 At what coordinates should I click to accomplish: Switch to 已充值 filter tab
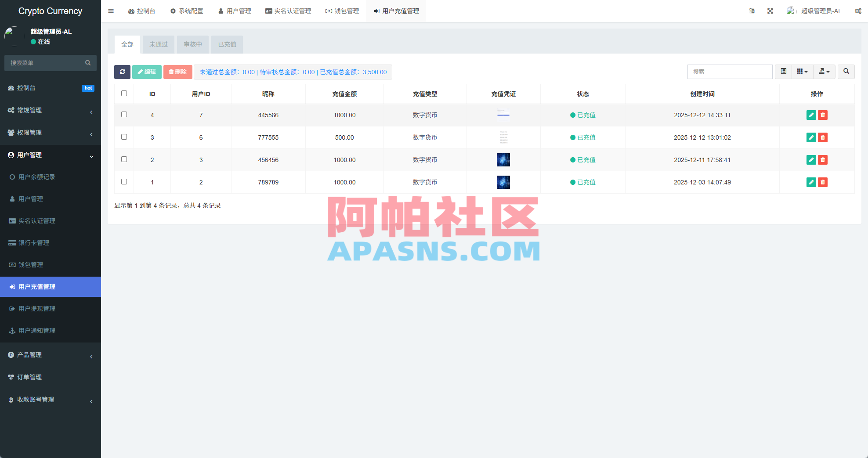tap(227, 44)
